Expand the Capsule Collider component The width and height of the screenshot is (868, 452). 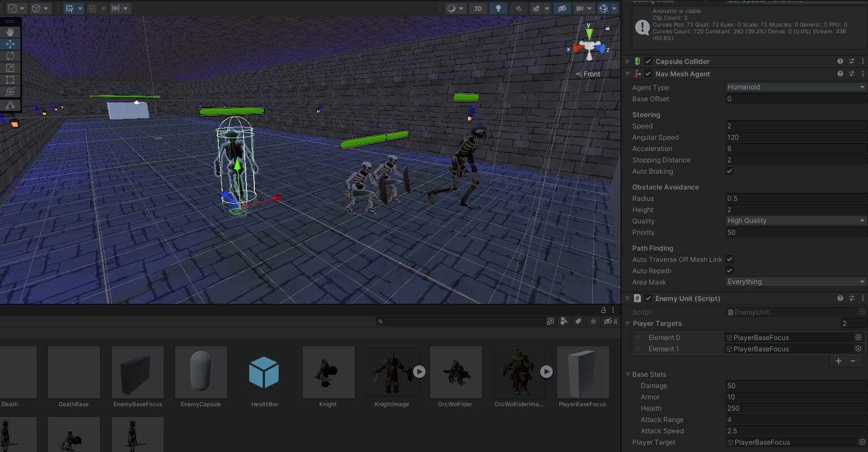[x=627, y=61]
